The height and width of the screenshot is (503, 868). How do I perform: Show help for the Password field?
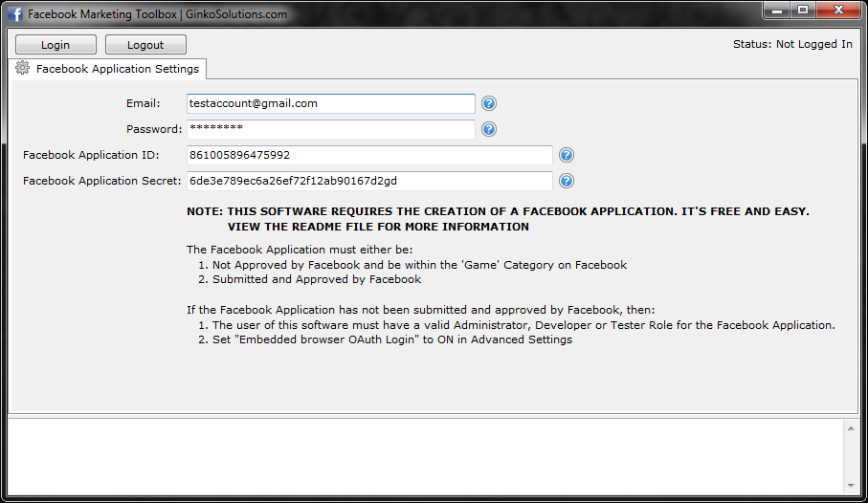click(x=489, y=129)
